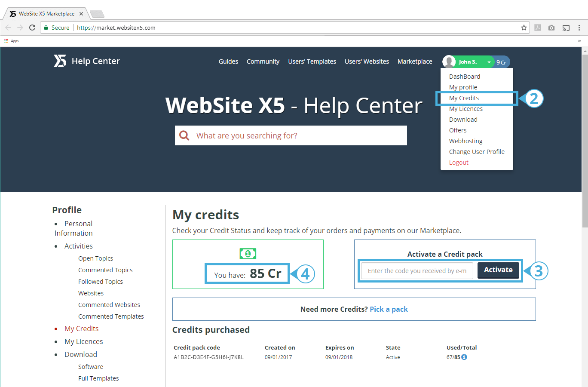Open the Commented Templates sidebar link
This screenshot has width=588, height=387.
coord(111,316)
